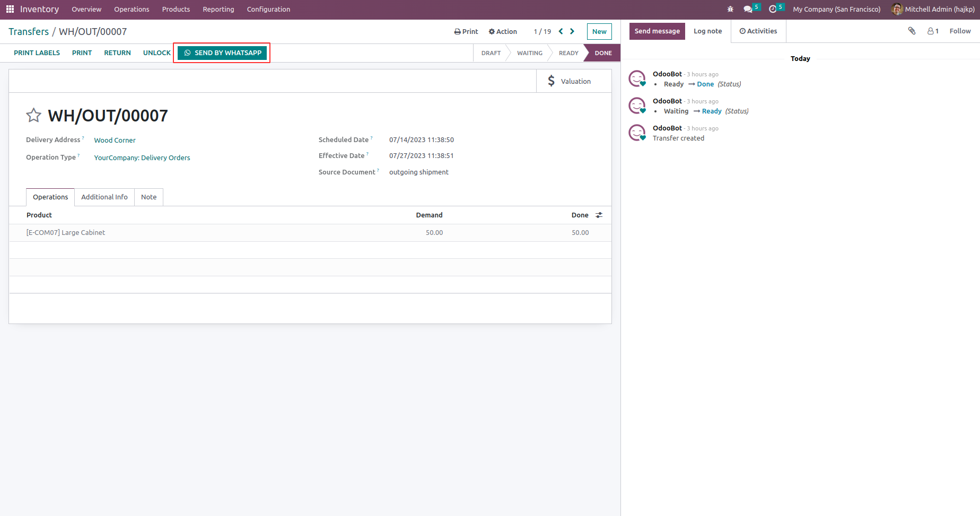980x516 pixels.
Task: Open the Configuration menu
Action: pos(268,9)
